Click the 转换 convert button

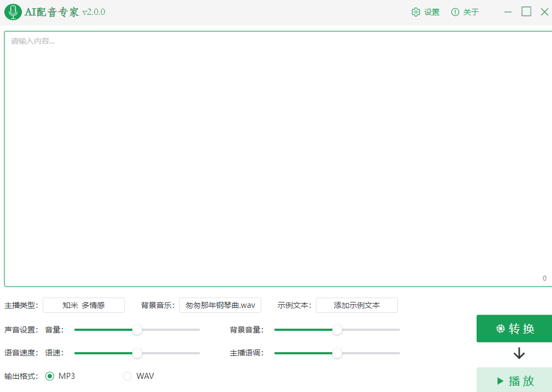514,328
